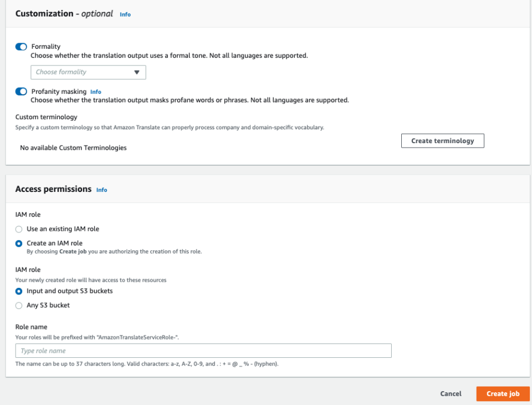Select "Create an IAM role" option
The height and width of the screenshot is (405, 532).
18,243
